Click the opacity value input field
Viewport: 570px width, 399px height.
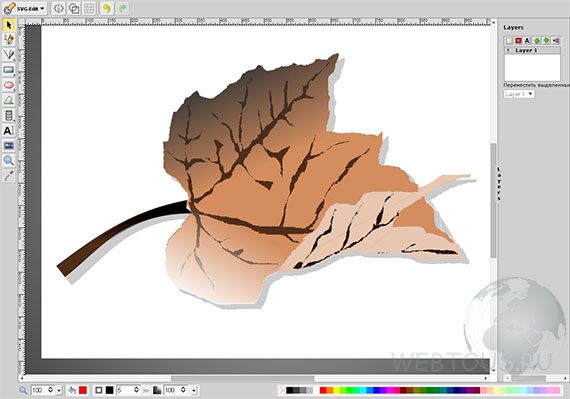click(172, 390)
